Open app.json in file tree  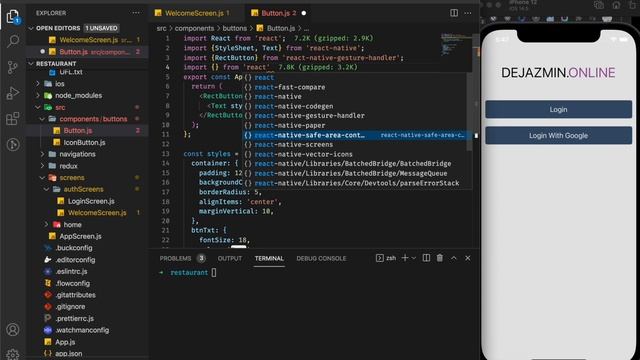coord(69,353)
